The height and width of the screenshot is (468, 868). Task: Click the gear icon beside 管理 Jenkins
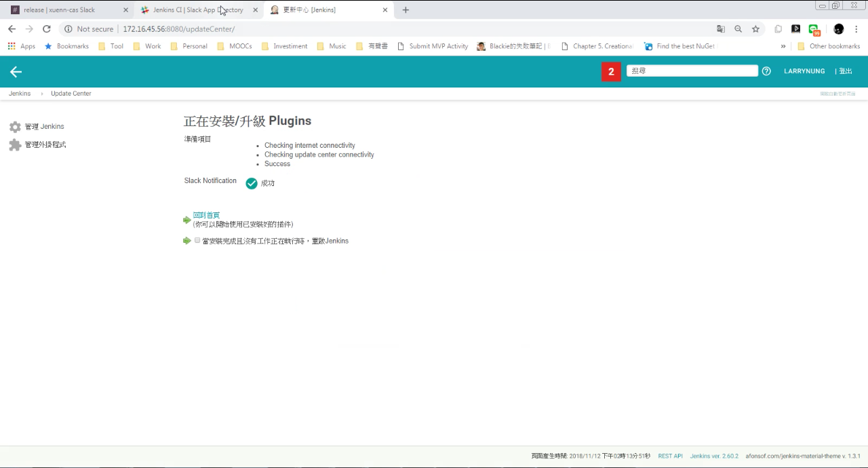15,127
